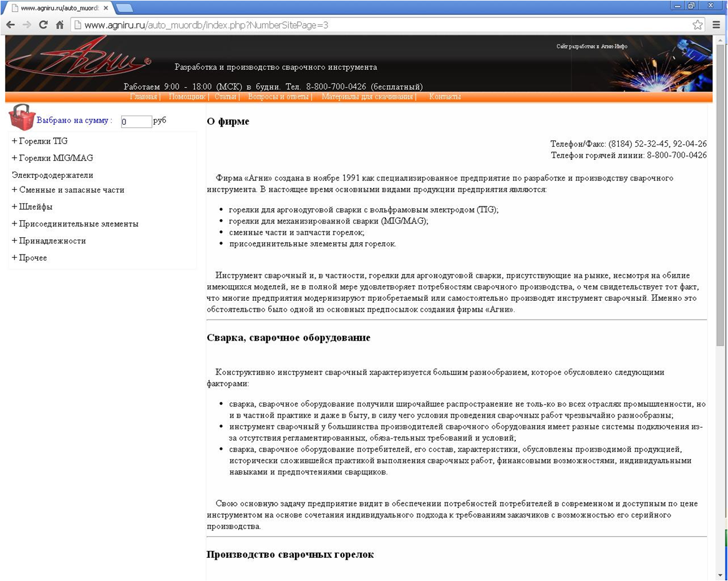Click the Телефон/Факс contact line

click(x=629, y=144)
